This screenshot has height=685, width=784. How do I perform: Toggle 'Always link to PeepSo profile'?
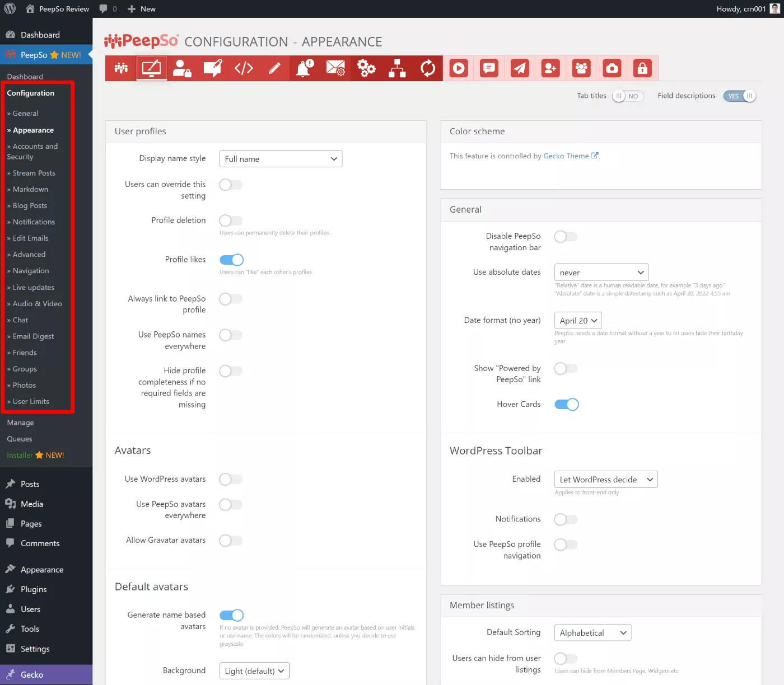click(231, 299)
